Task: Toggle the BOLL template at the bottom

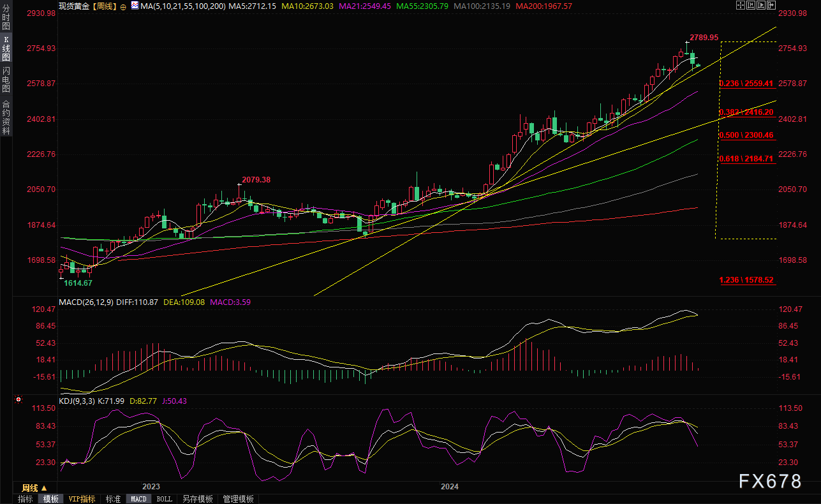Action: [x=164, y=499]
